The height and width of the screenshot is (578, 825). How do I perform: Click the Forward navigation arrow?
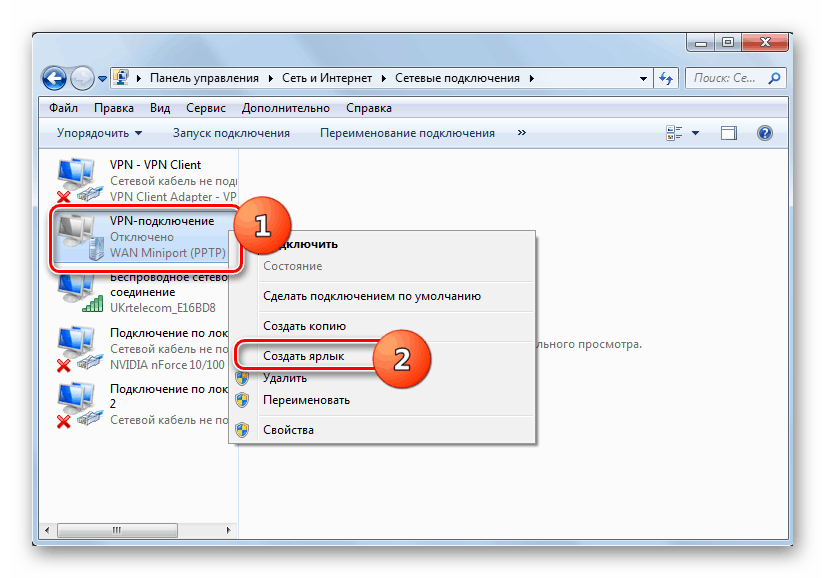coord(82,78)
